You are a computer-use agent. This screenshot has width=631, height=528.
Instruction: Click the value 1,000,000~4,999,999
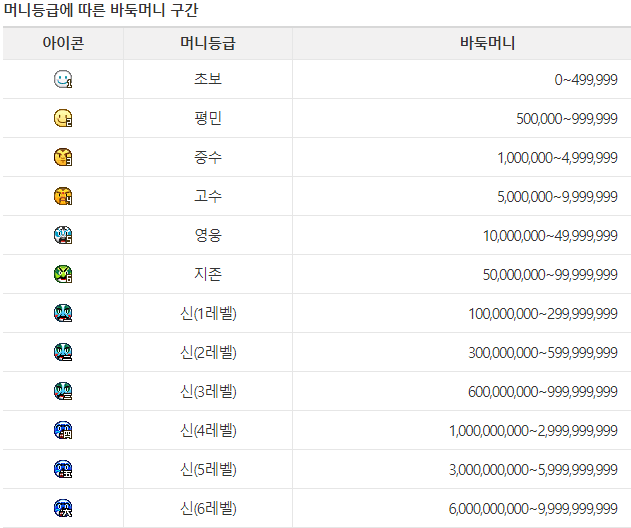coord(557,158)
